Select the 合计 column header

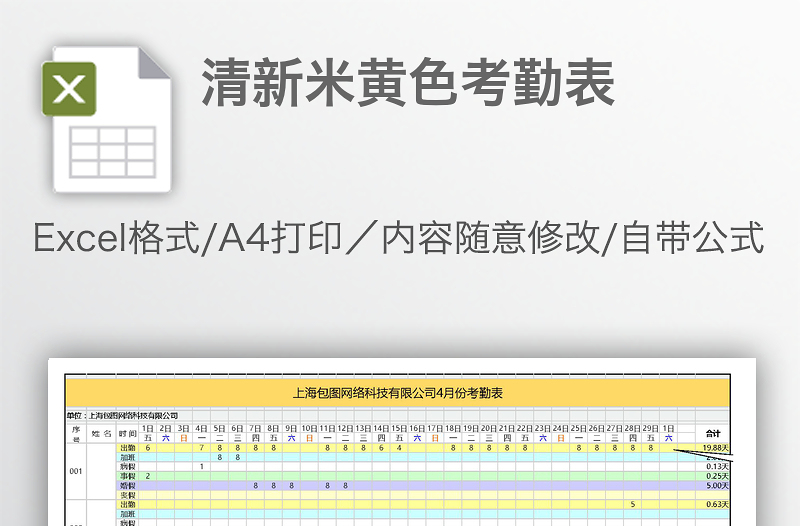pyautogui.click(x=713, y=434)
